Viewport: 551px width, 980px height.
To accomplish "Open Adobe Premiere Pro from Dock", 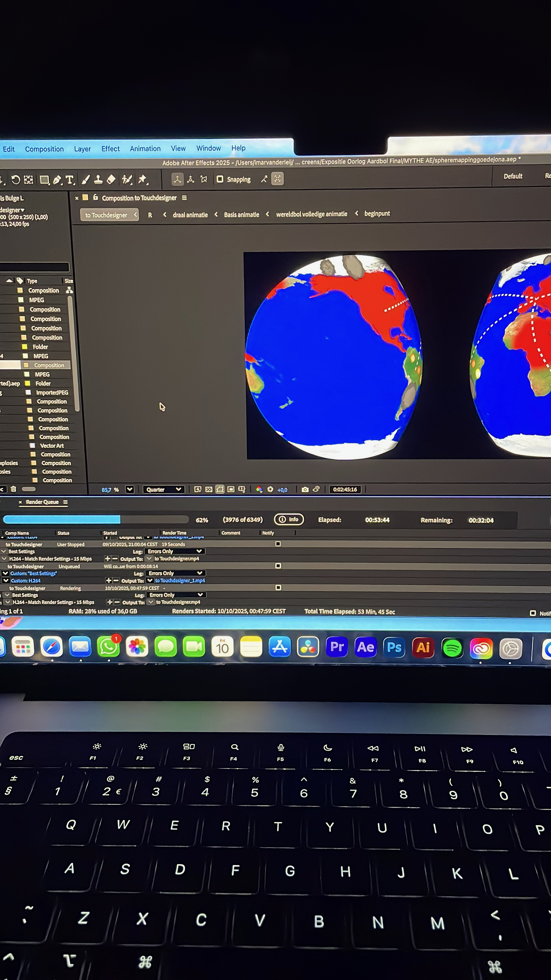I will (x=337, y=647).
